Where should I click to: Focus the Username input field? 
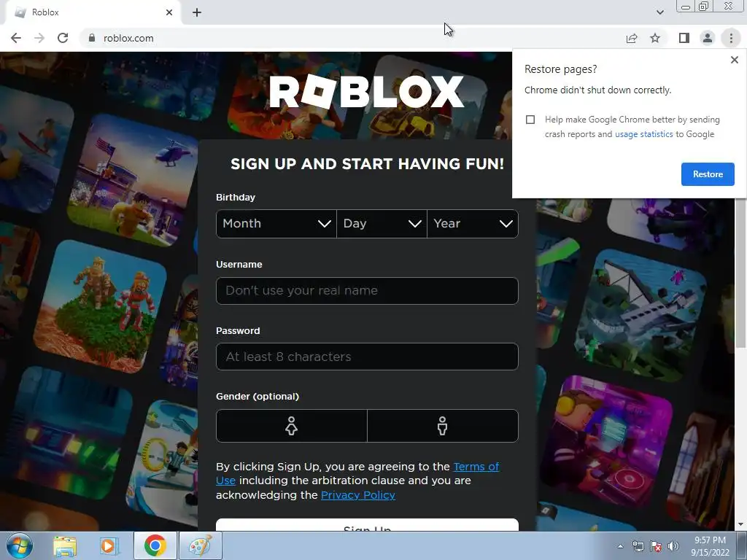coord(367,291)
